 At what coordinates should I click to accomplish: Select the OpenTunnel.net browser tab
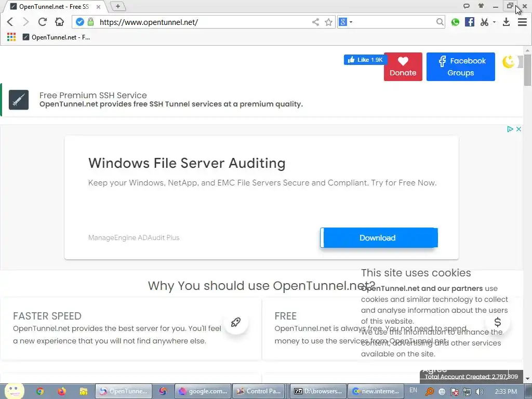[54, 6]
